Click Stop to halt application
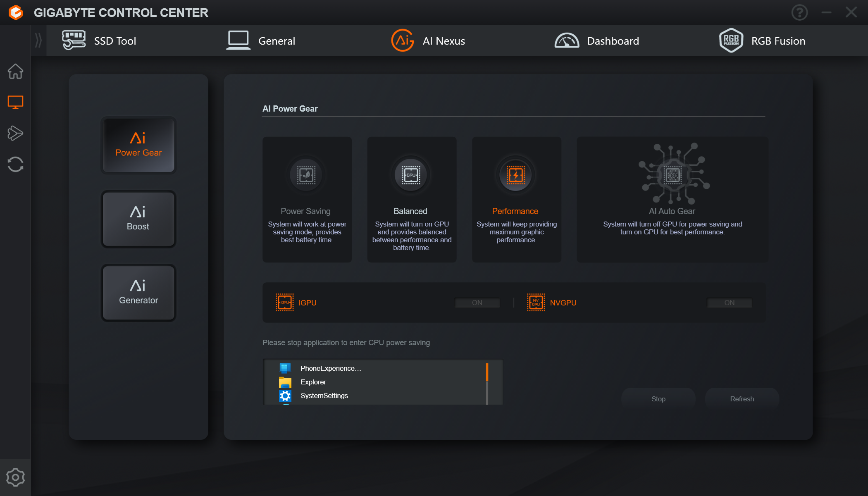 coord(659,399)
